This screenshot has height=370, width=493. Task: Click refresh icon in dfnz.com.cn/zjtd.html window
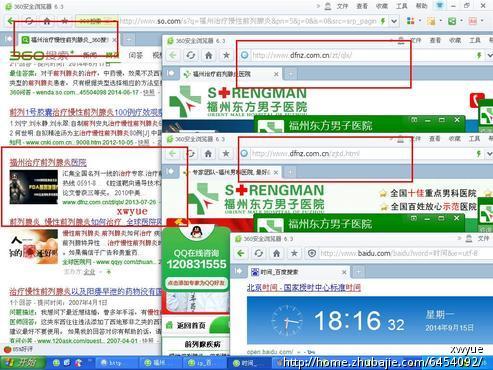pyautogui.click(x=191, y=154)
